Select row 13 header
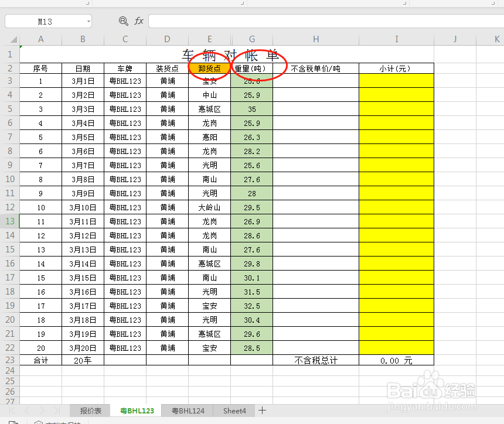The width and height of the screenshot is (504, 424). (10, 221)
